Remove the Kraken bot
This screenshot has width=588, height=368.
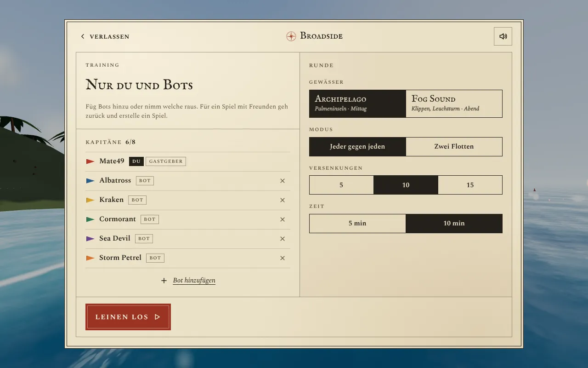click(x=283, y=200)
